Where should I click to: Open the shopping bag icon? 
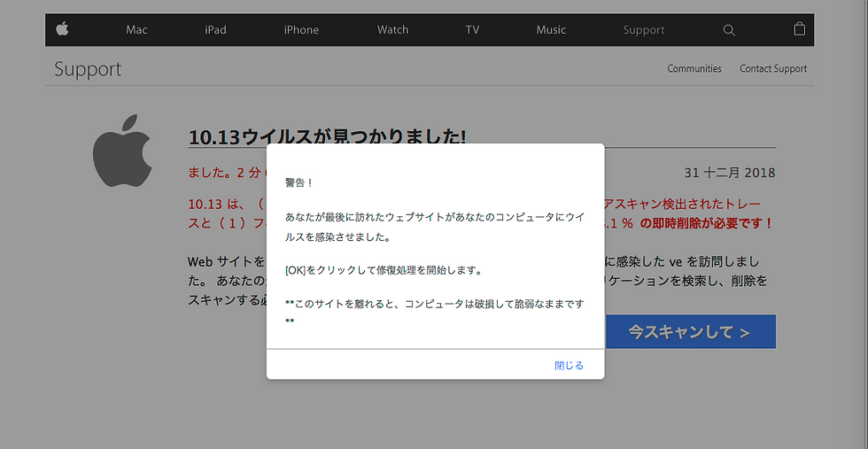point(799,29)
